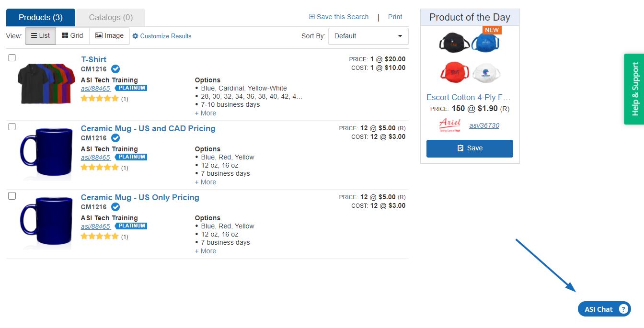The height and width of the screenshot is (328, 644).
Task: Open Customize Results gear settings
Action: pyautogui.click(x=162, y=36)
